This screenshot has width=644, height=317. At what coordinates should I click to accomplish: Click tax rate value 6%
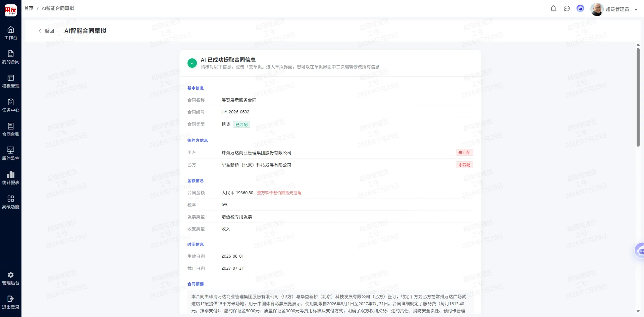[224, 205]
